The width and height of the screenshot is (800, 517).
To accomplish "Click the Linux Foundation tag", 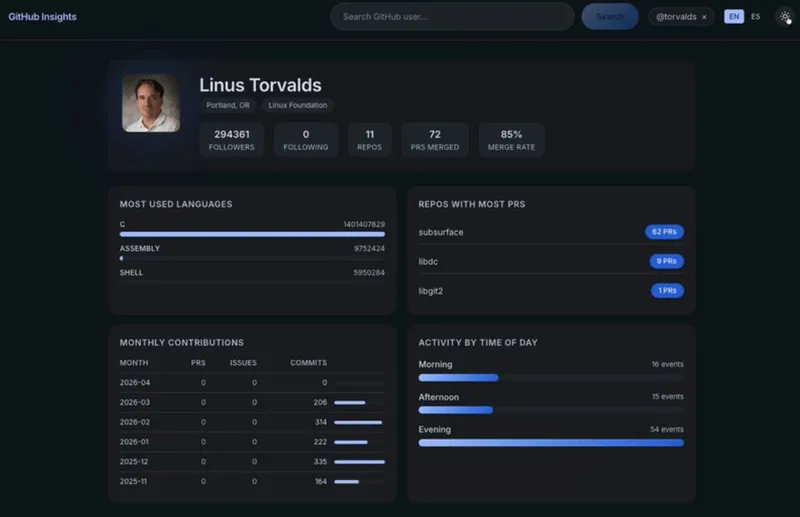I will point(298,105).
